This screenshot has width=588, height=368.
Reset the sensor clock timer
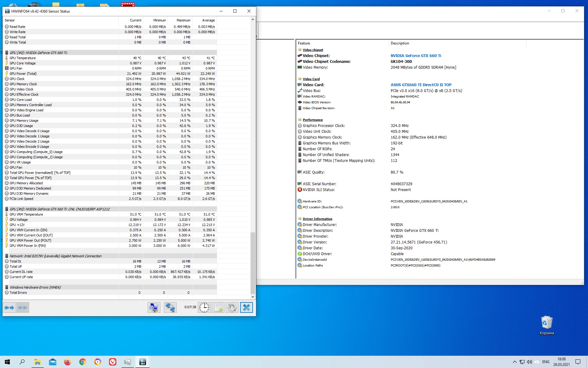pyautogui.click(x=204, y=308)
